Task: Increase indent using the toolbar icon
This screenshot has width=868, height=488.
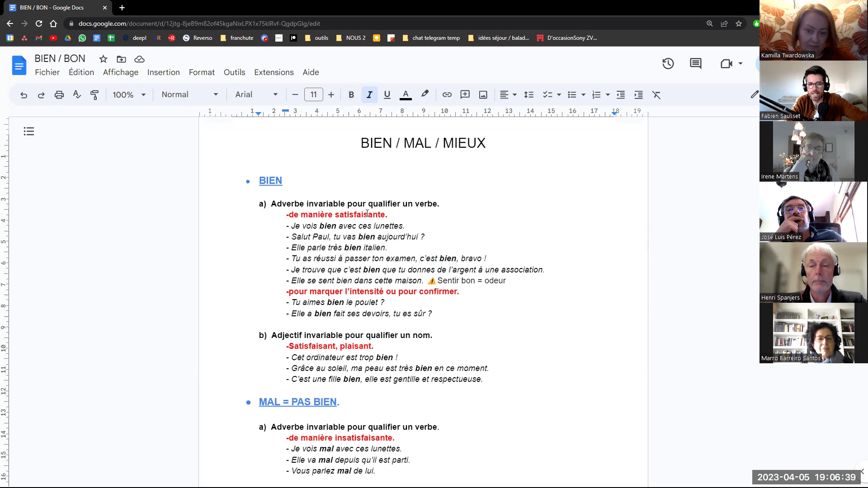Action: tap(638, 95)
